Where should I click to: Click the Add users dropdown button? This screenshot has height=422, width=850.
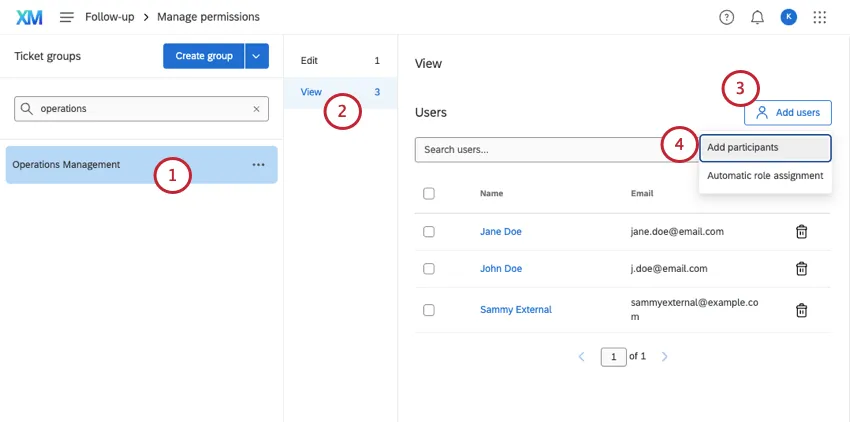click(x=787, y=113)
